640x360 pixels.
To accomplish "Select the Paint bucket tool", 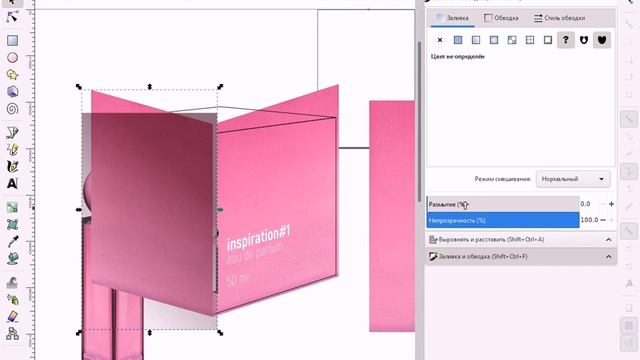I will pos(12,258).
